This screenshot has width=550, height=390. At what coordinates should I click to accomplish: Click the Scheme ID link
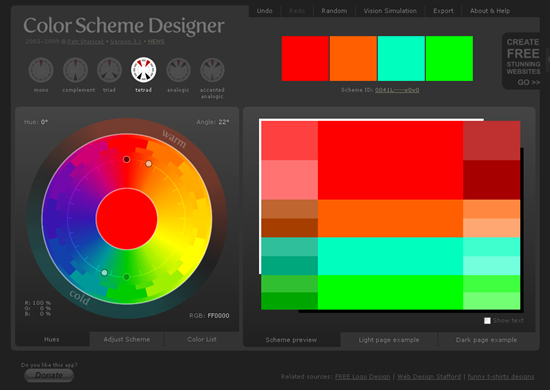397,90
